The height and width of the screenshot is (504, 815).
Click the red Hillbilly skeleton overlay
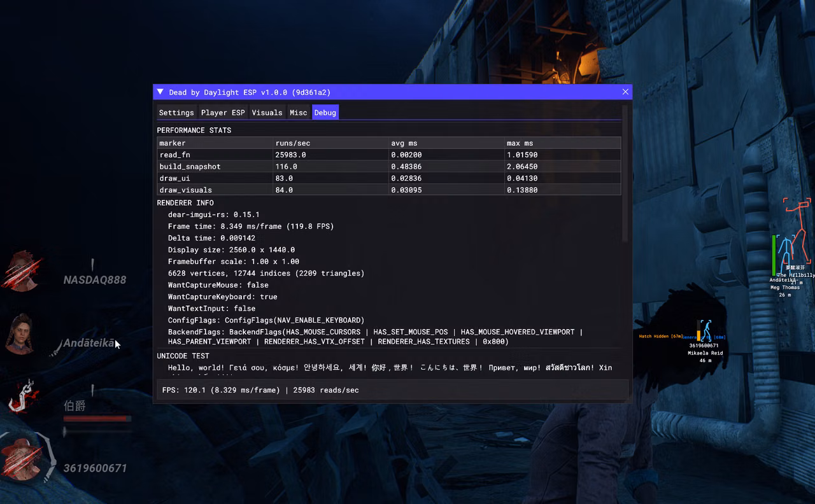click(x=798, y=230)
